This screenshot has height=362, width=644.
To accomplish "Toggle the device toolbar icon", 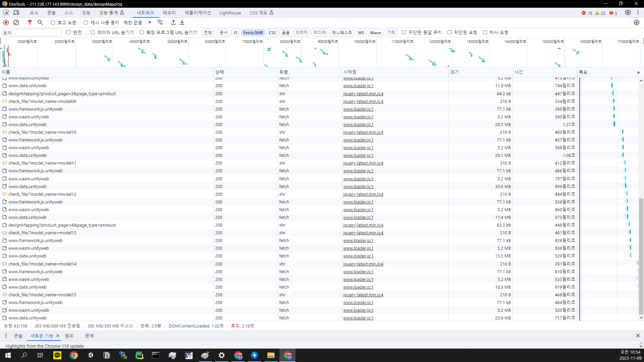I will coord(16,13).
